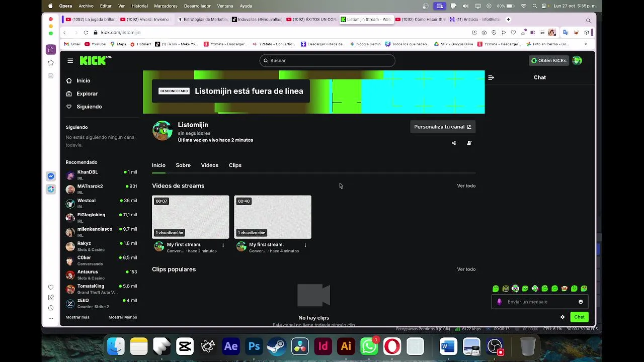Image resolution: width=644 pixels, height=362 pixels.
Task: Open Opera snapshot camera icon
Action: coord(484,32)
